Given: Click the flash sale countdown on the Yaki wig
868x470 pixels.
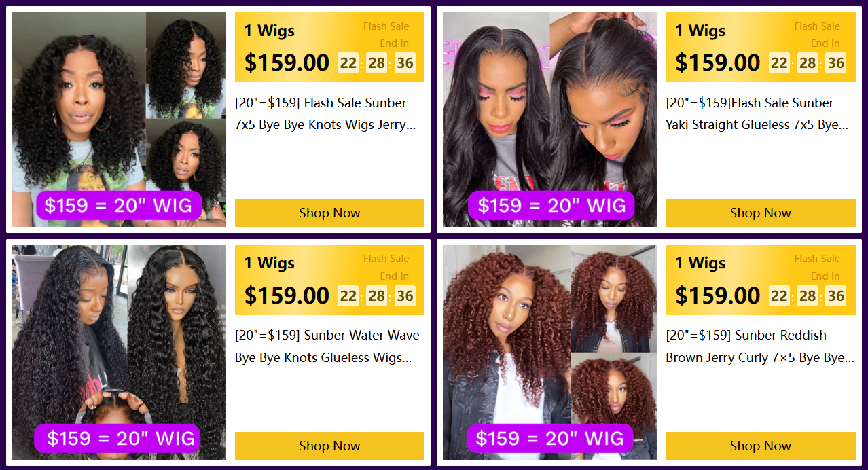Looking at the screenshot, I should coord(808,63).
